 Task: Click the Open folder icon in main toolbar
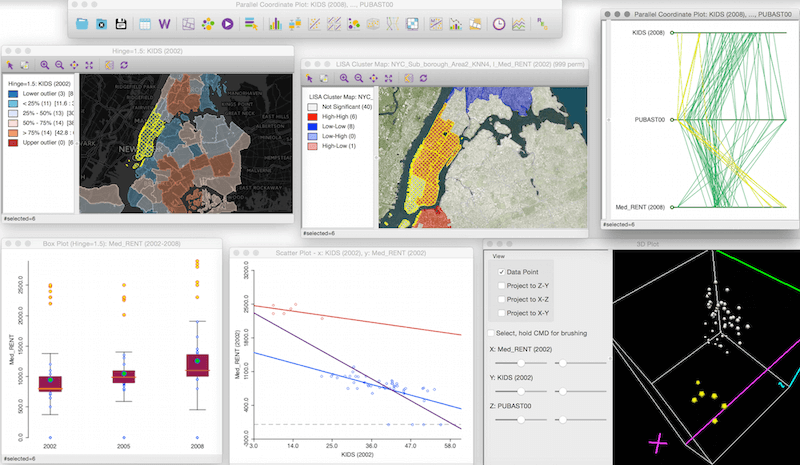pos(82,24)
